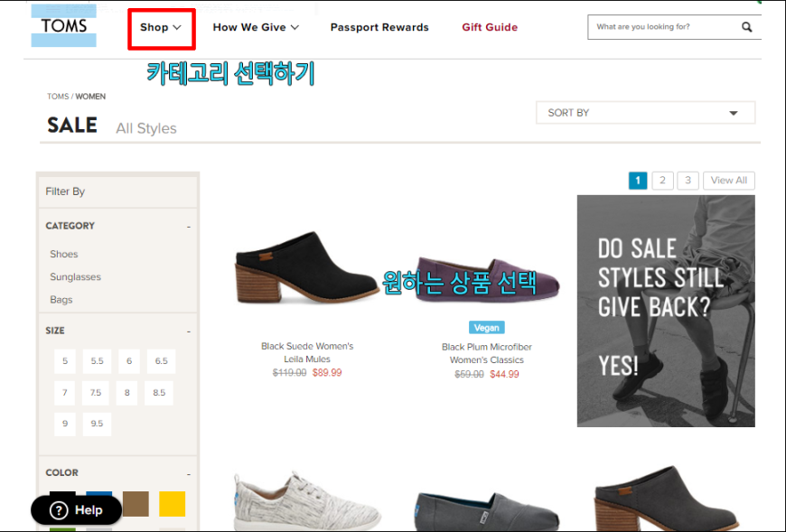This screenshot has height=532, width=786.
Task: Toggle size 5 filter
Action: [65, 361]
